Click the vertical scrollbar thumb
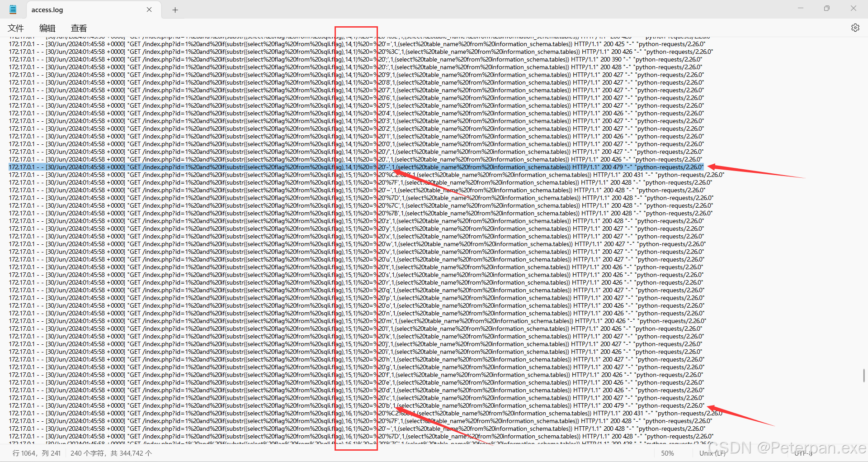This screenshot has width=868, height=462. 864,375
